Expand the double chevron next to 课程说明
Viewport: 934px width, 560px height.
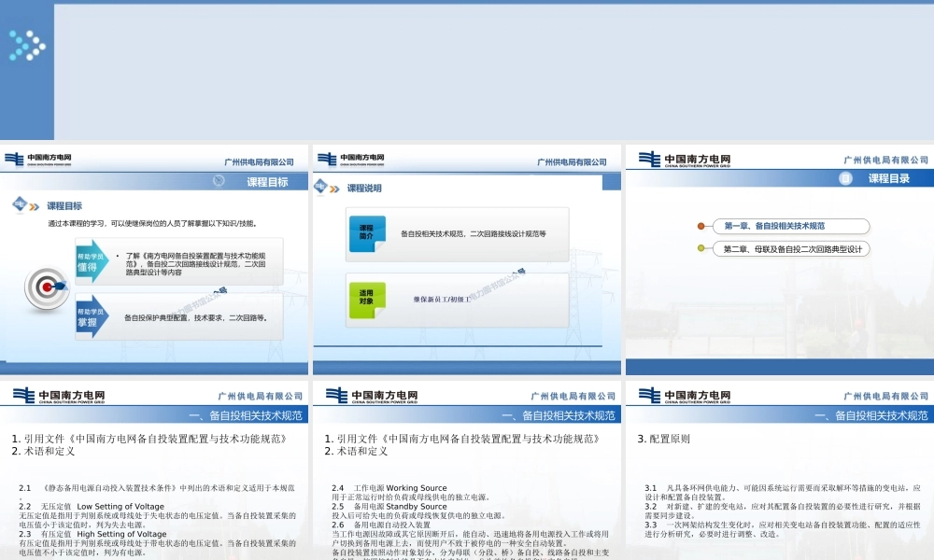pos(333,187)
